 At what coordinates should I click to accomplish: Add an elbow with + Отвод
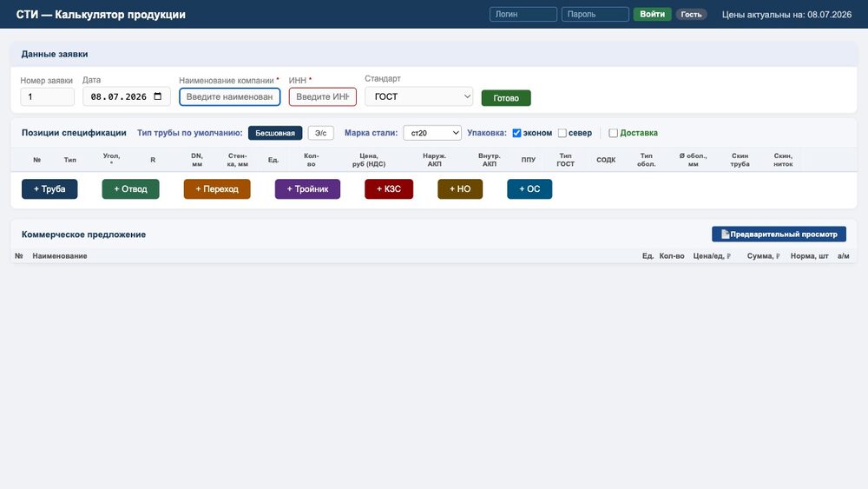(x=131, y=188)
